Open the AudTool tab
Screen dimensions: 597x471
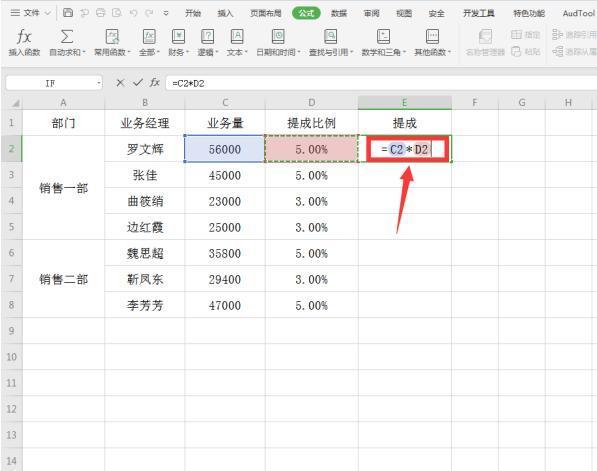[x=579, y=13]
